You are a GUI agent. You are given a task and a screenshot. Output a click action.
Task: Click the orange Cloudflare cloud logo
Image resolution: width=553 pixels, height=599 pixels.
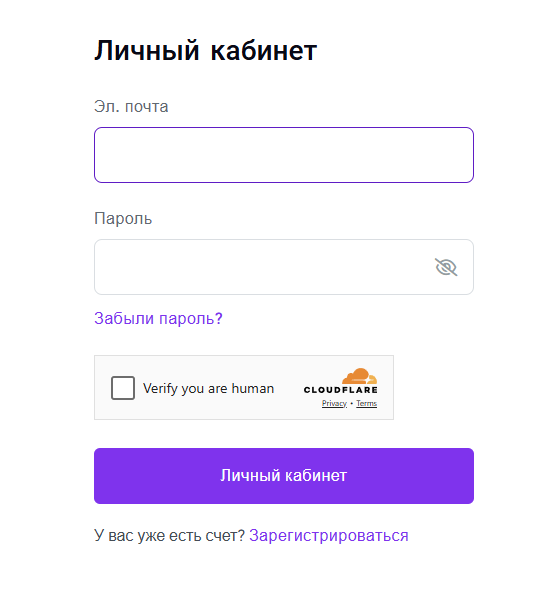tap(359, 376)
